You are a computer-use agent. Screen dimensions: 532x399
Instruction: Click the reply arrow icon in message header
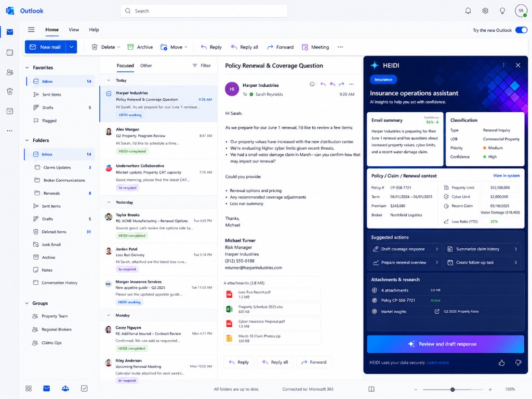pos(323,84)
